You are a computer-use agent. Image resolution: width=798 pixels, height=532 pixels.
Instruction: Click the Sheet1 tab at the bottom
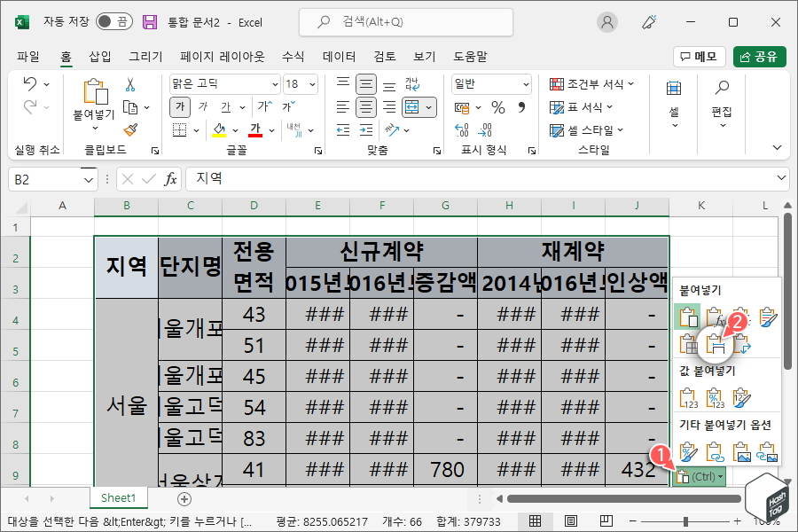pos(118,497)
